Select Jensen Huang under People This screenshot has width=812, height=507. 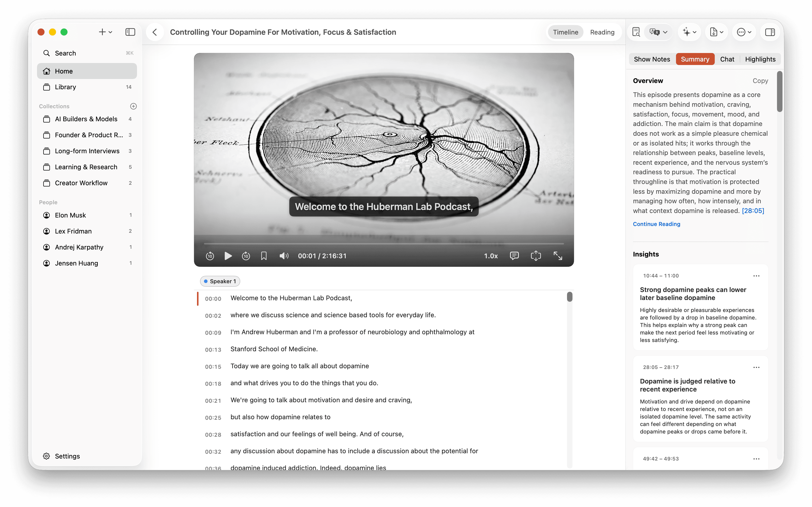(x=87, y=263)
